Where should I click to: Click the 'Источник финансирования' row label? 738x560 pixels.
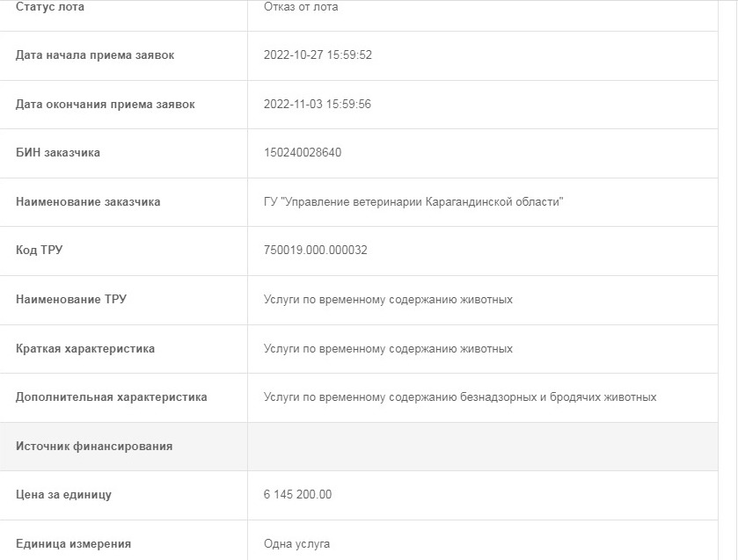[94, 447]
